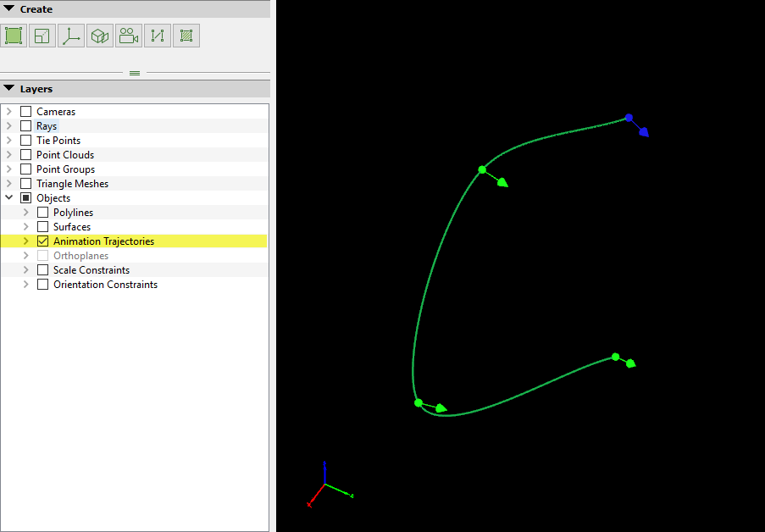Select the New Processing Area tool

(14, 36)
